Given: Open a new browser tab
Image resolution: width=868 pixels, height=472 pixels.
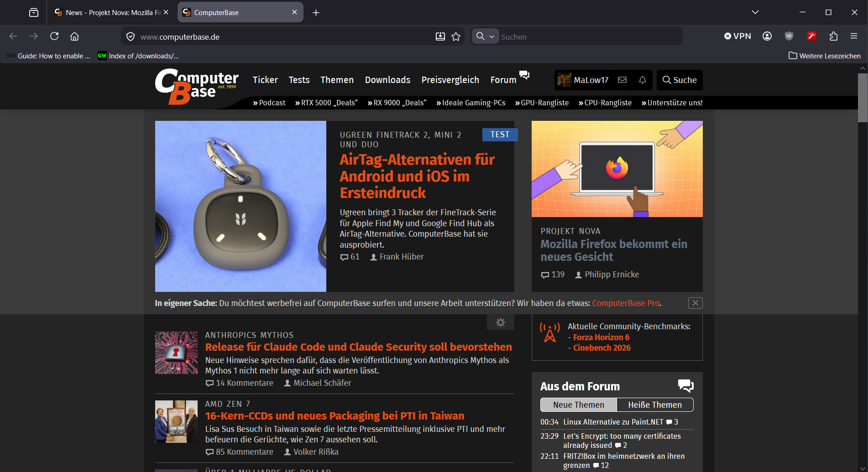Looking at the screenshot, I should pyautogui.click(x=316, y=13).
